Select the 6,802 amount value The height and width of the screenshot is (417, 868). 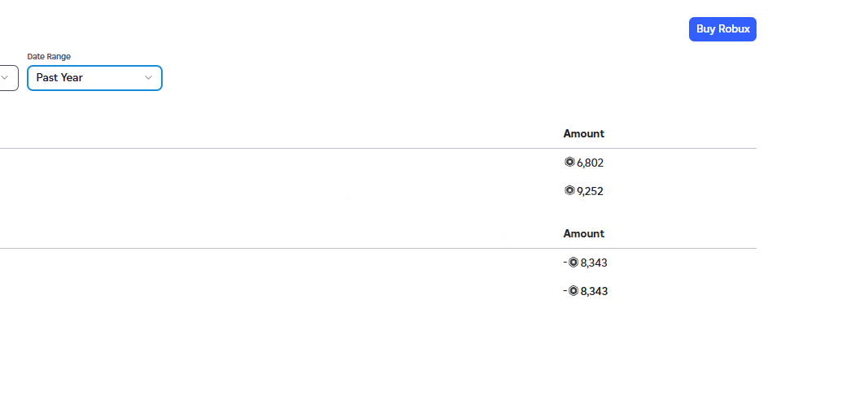pyautogui.click(x=590, y=163)
